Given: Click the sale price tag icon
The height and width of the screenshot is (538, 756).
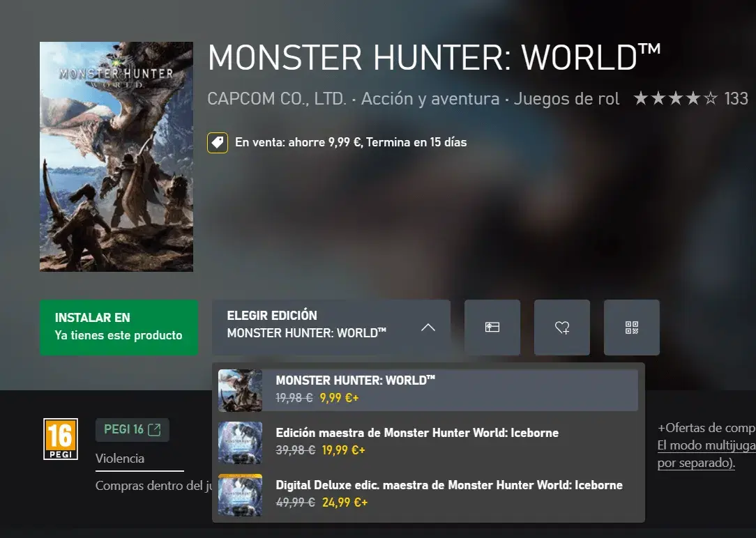Looking at the screenshot, I should (218, 143).
